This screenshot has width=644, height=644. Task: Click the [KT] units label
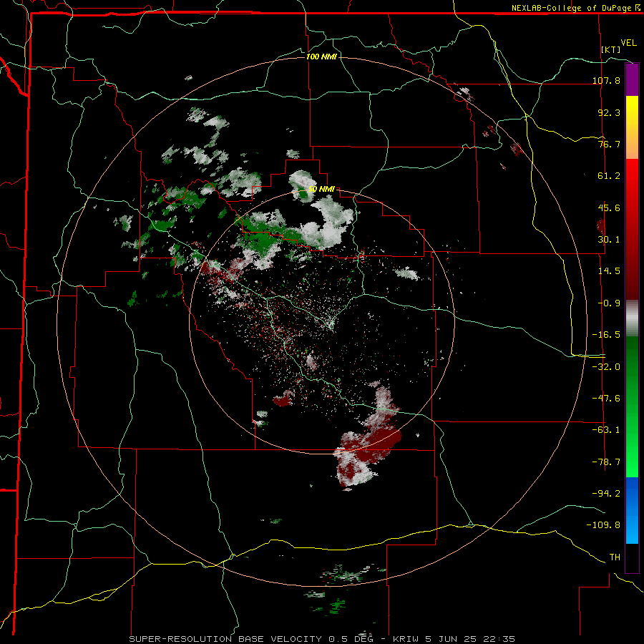611,49
